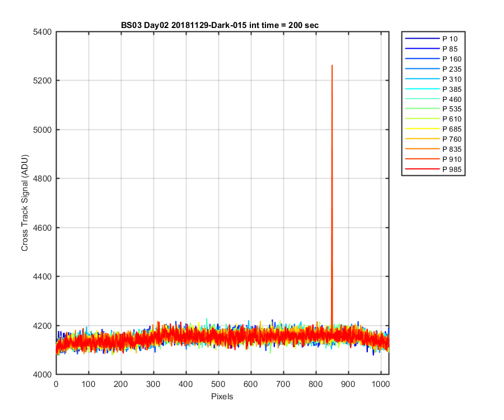Click the 5000 y-axis tick label
504x420 pixels.
[42, 130]
